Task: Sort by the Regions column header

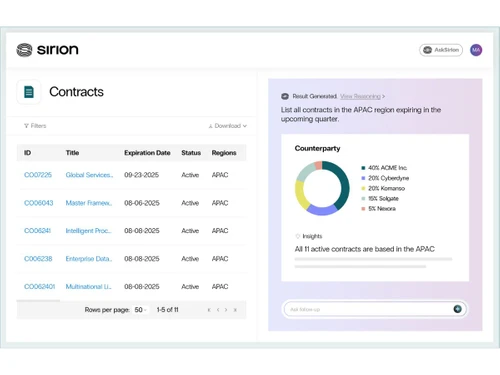Action: click(224, 153)
